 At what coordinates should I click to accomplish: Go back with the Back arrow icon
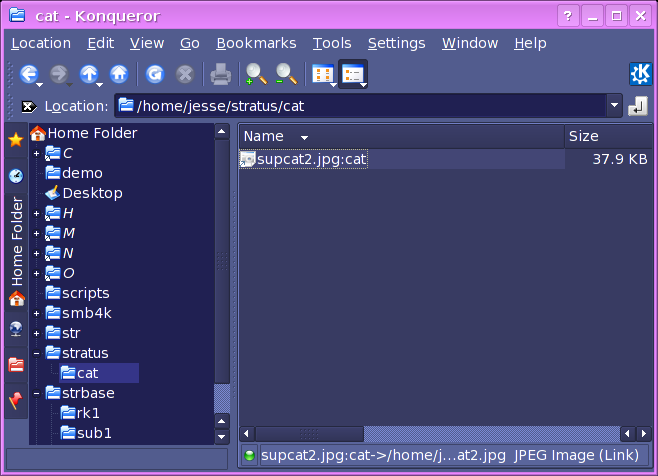(29, 74)
